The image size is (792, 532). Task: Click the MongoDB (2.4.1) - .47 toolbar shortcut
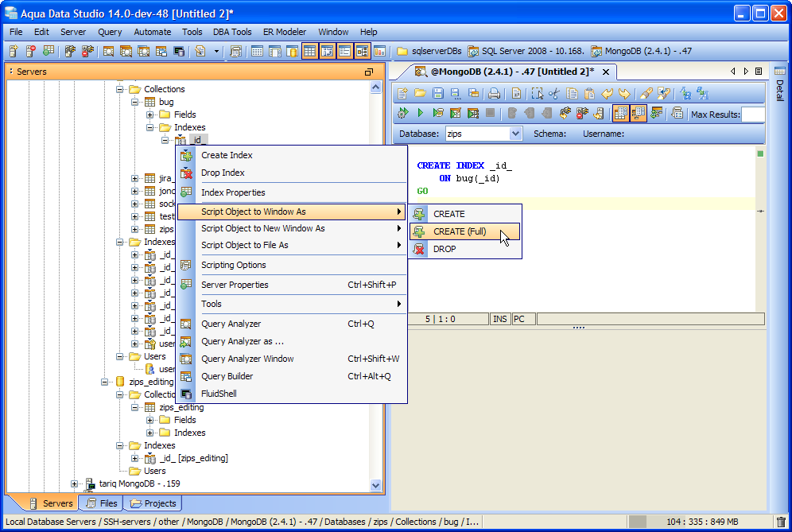[x=642, y=51]
